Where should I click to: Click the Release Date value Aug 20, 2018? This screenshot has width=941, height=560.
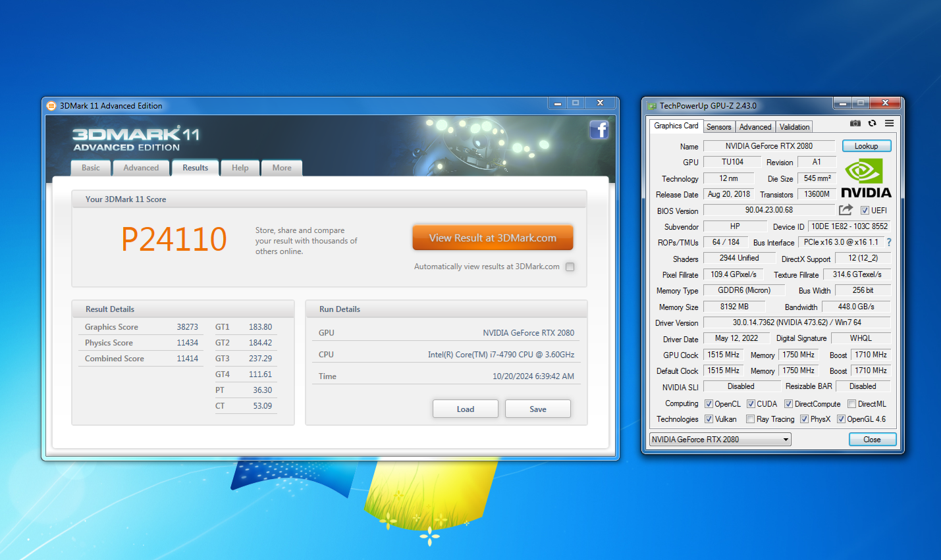pyautogui.click(x=728, y=194)
